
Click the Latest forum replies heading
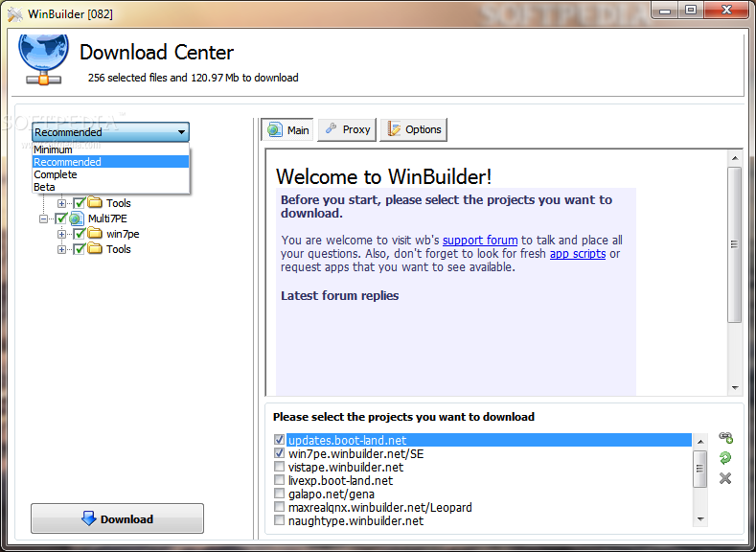339,295
